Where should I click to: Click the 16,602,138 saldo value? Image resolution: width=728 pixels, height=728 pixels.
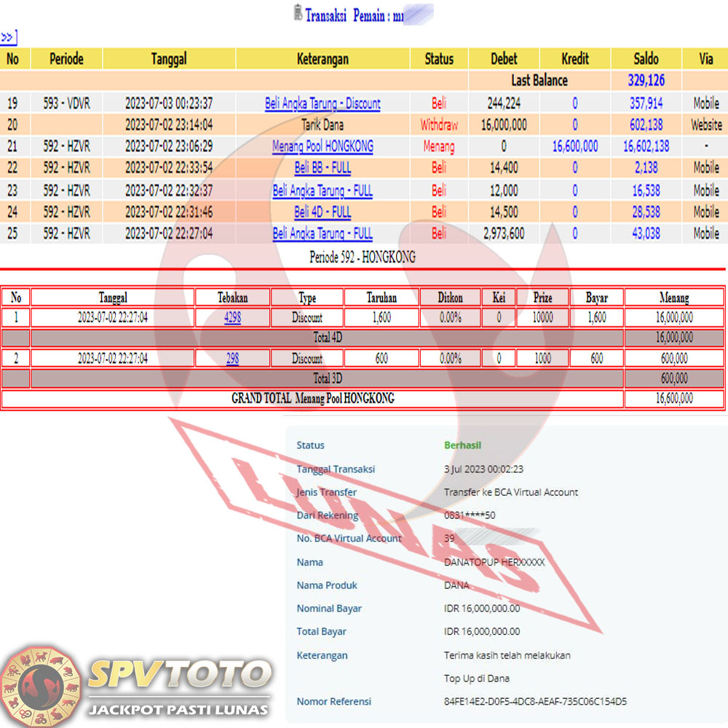click(x=646, y=146)
